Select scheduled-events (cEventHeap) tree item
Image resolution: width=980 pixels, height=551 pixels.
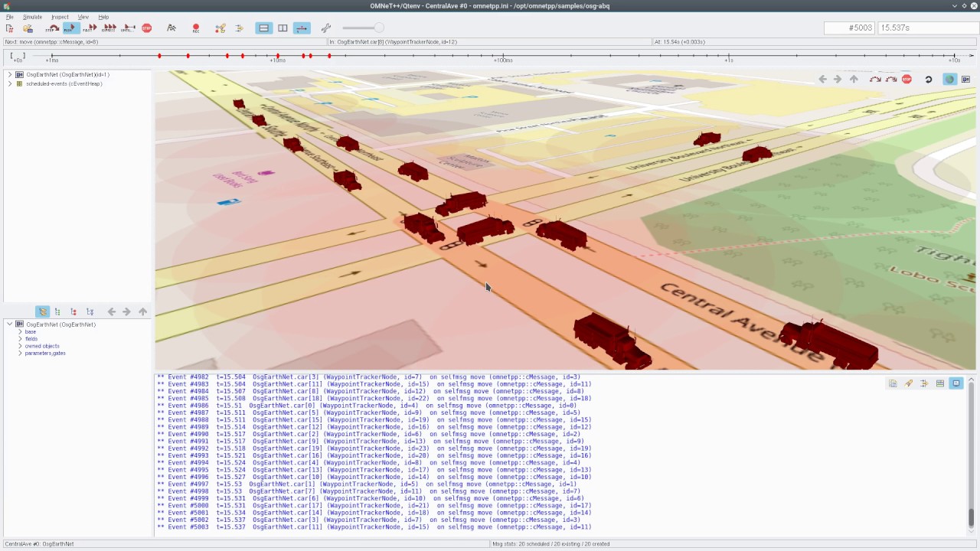(x=64, y=83)
